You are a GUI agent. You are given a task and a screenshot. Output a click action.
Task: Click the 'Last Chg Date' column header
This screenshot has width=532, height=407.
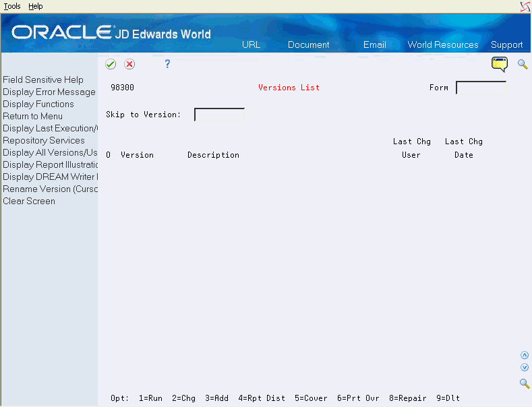pyautogui.click(x=464, y=148)
